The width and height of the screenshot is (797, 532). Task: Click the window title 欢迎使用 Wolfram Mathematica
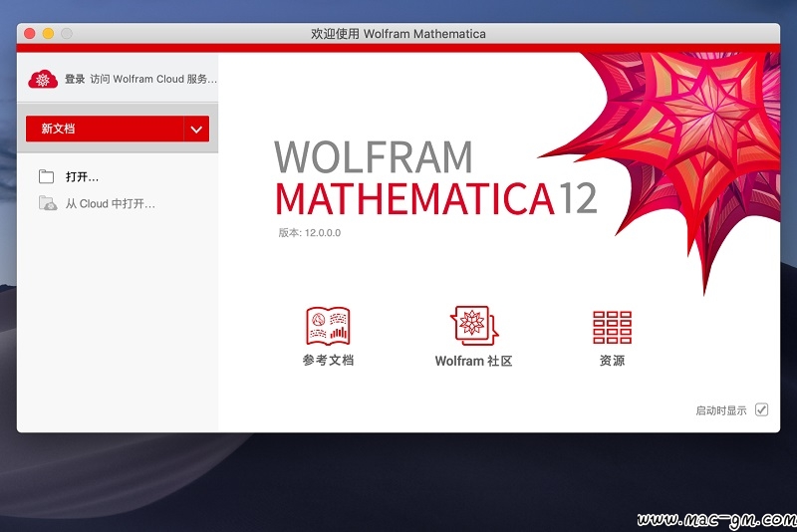398,34
